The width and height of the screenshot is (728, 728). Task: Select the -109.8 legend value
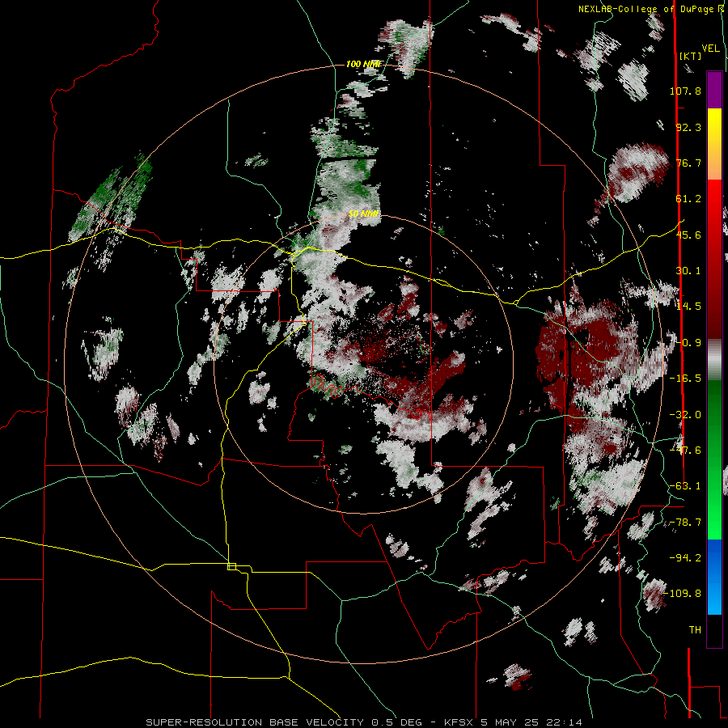[x=683, y=594]
